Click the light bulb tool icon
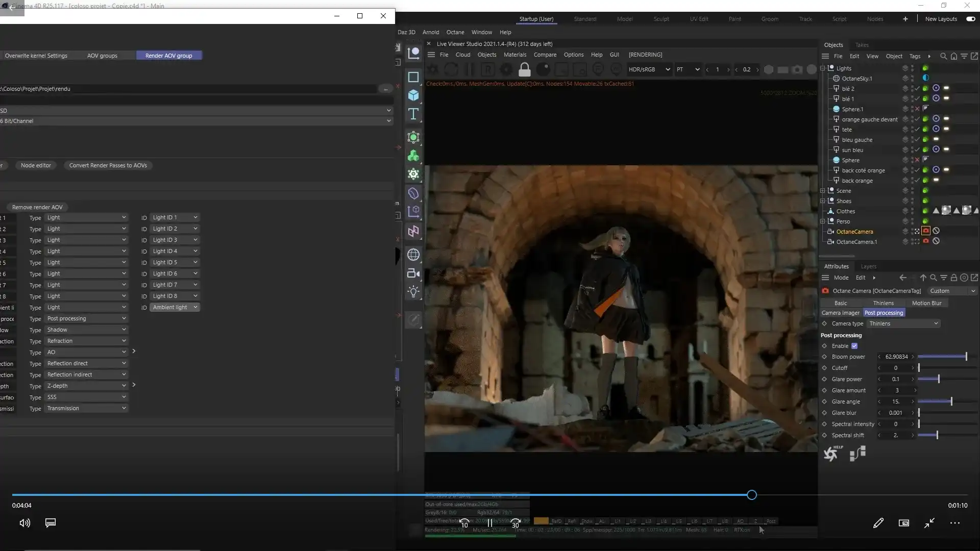Screen dimensions: 980x551 pyautogui.click(x=413, y=292)
